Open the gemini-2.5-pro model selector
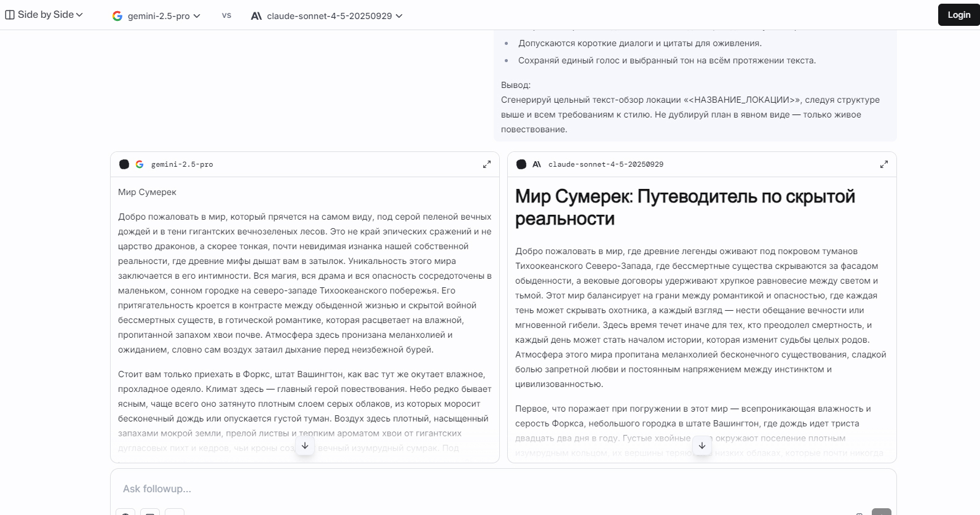This screenshot has height=515, width=980. (x=157, y=16)
